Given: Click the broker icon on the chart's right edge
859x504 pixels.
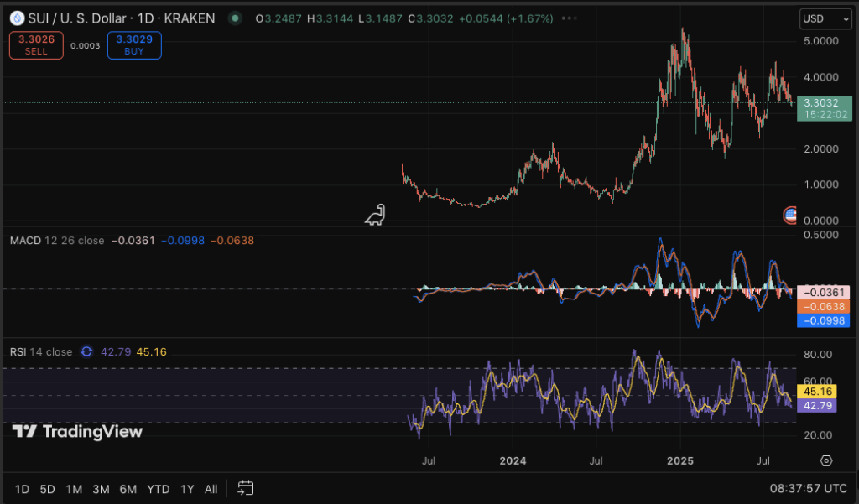Looking at the screenshot, I should pyautogui.click(x=789, y=216).
